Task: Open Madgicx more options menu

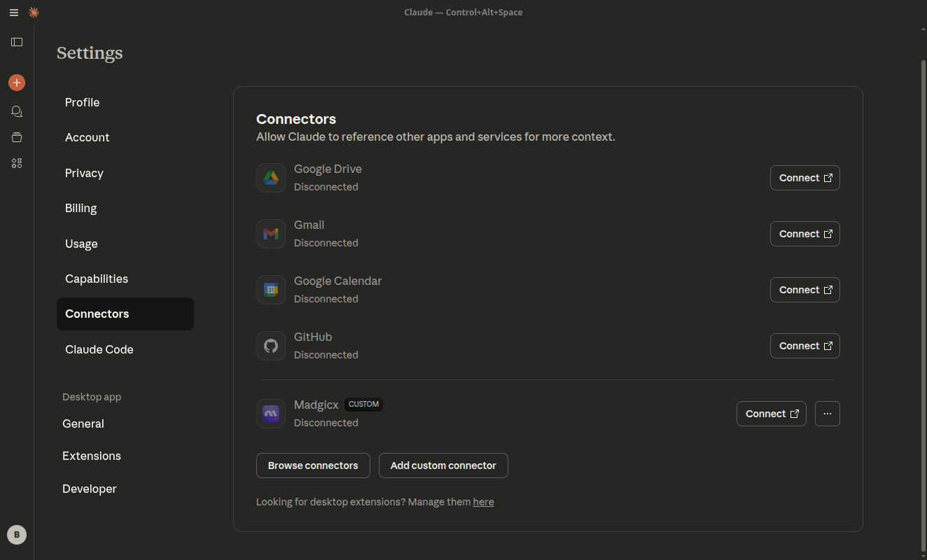Action: (828, 414)
